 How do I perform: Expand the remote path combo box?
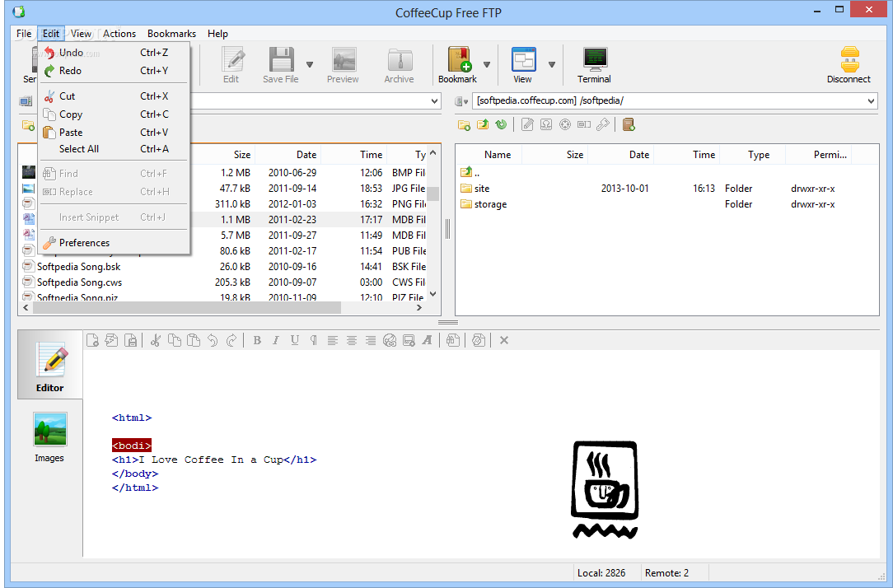872,101
